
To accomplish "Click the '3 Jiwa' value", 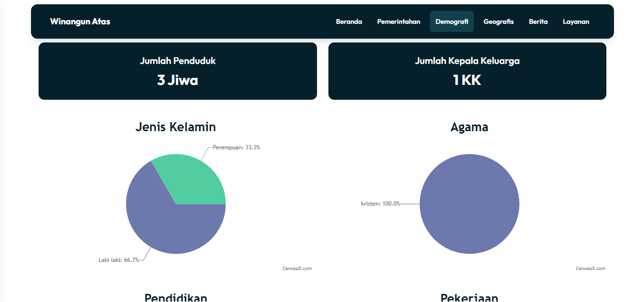I will tap(178, 80).
